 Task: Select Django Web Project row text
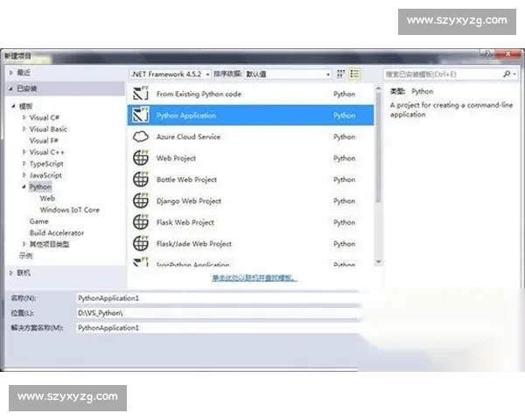pos(189,201)
